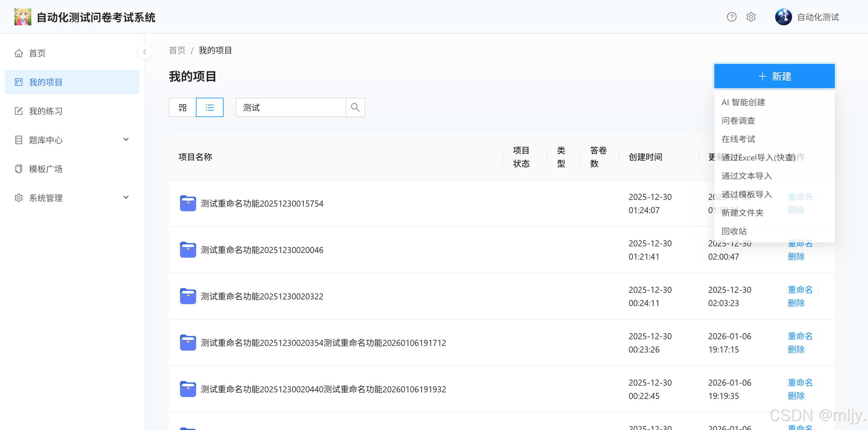
Task: Switch to list view mode
Action: coord(209,108)
